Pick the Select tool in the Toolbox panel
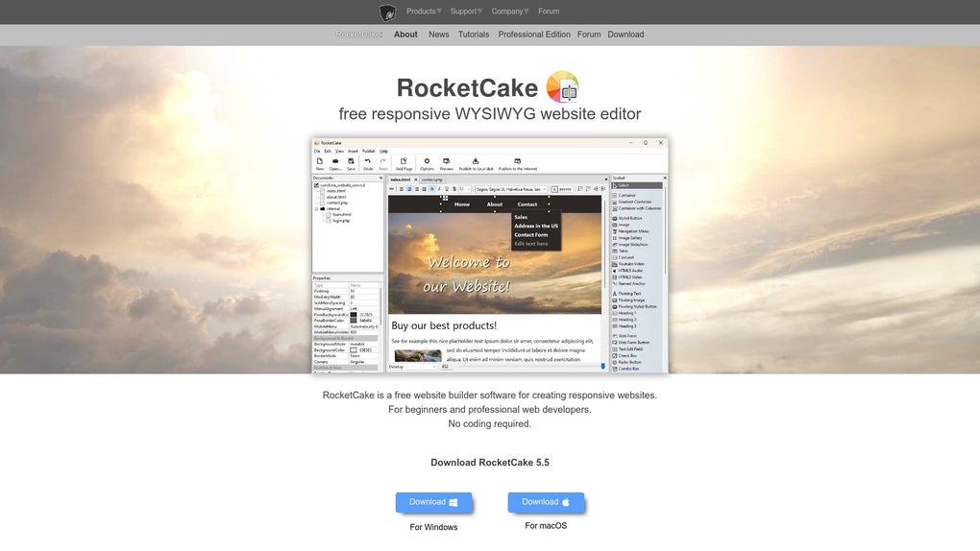 pyautogui.click(x=637, y=185)
